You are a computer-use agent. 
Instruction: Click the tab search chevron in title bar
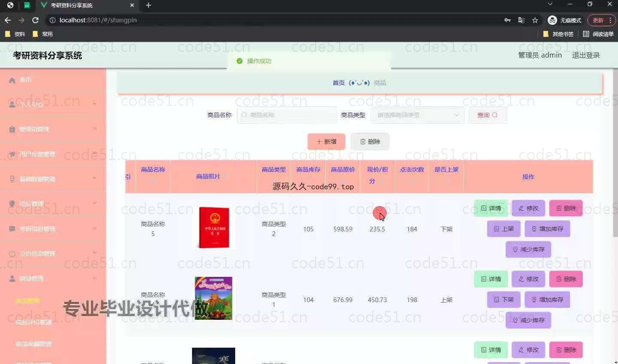click(550, 4)
